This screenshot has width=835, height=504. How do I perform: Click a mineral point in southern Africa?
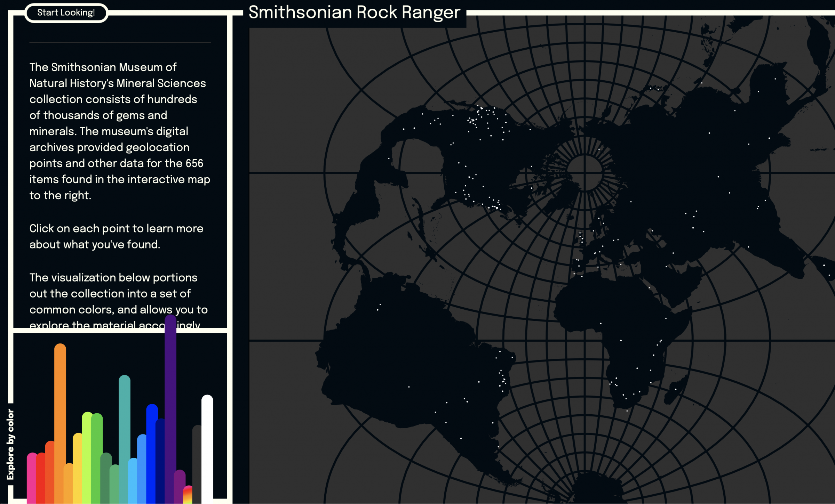[634, 394]
